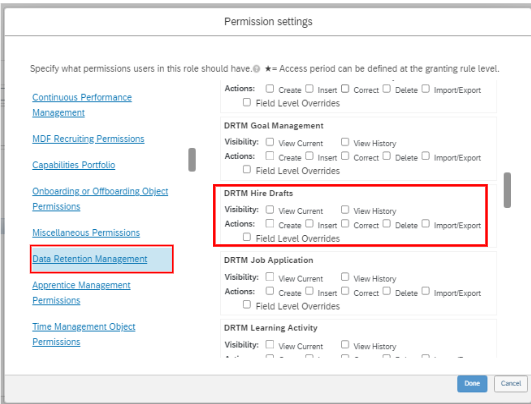This screenshot has width=531, height=404.
Task: Check Delete in the topmost Actions row
Action: (386, 89)
